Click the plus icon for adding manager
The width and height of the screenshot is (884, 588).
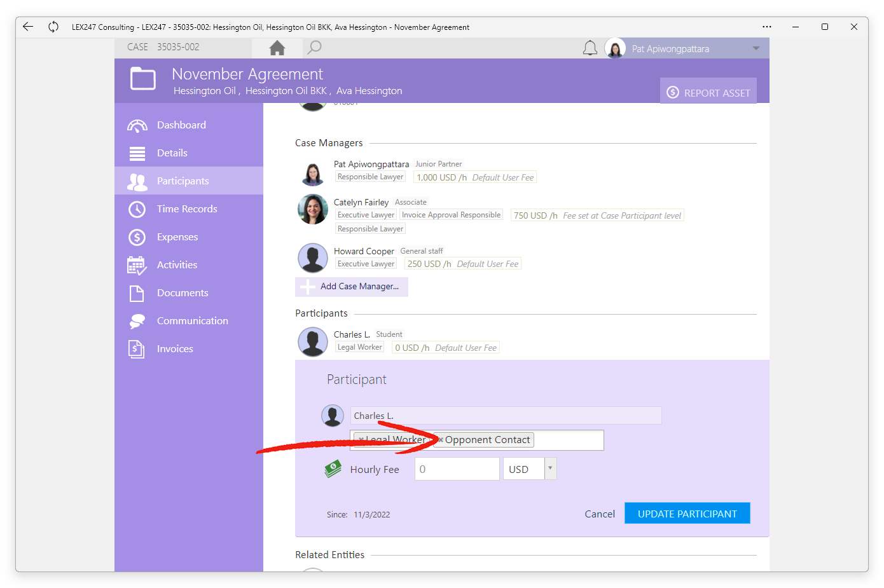308,287
